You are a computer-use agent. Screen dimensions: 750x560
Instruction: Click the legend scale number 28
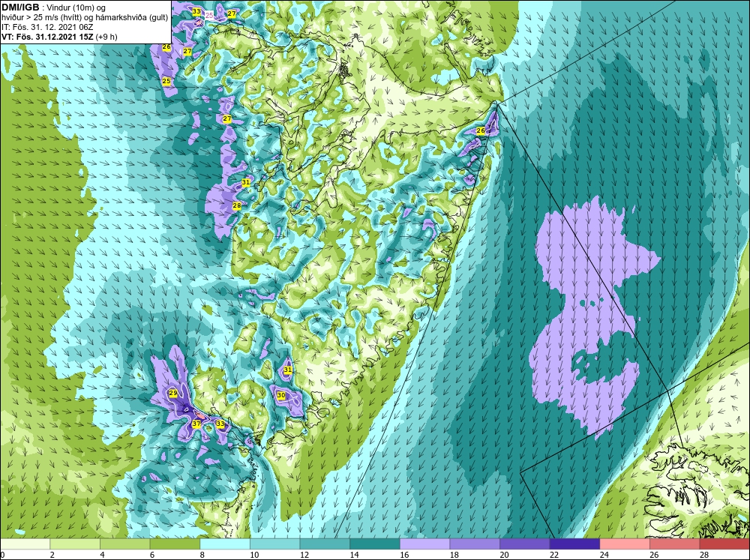tap(704, 555)
